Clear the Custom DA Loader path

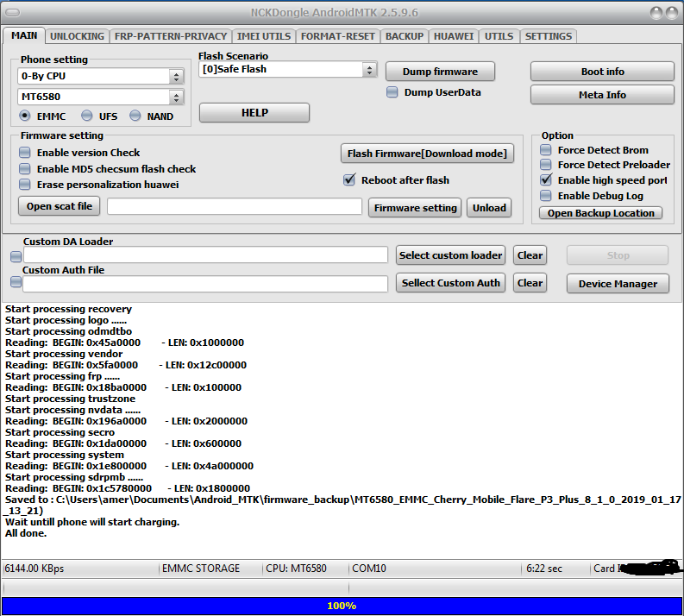click(x=530, y=255)
